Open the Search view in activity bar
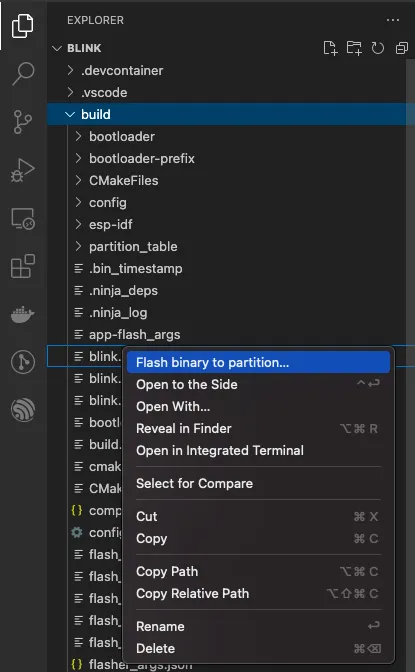This screenshot has width=415, height=672. tap(23, 73)
